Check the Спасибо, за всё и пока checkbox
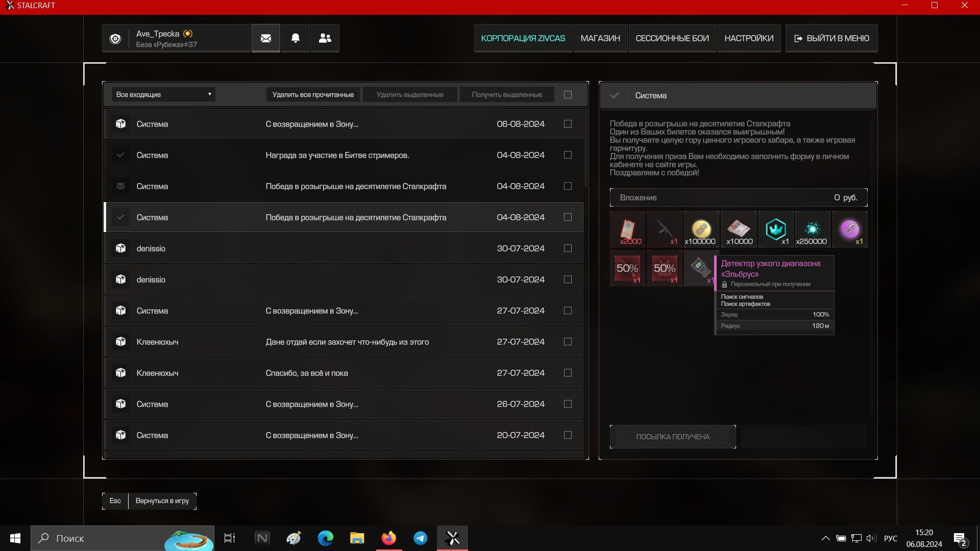 [568, 373]
